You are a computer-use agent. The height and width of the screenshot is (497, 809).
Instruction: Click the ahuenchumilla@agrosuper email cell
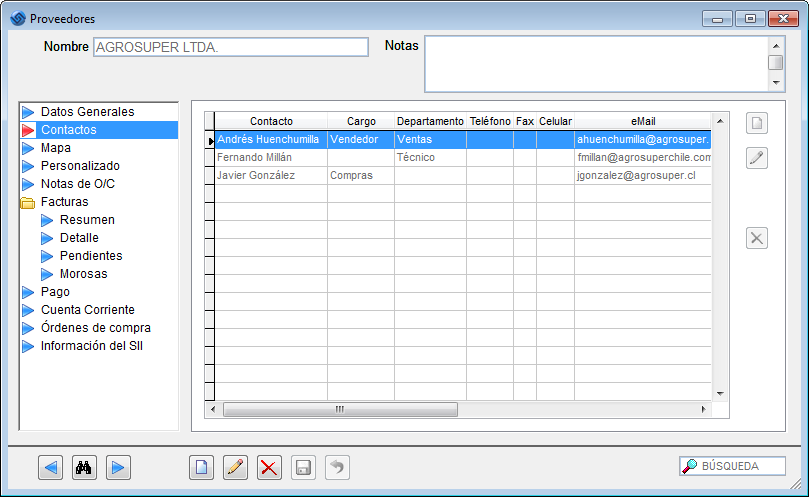coord(643,139)
